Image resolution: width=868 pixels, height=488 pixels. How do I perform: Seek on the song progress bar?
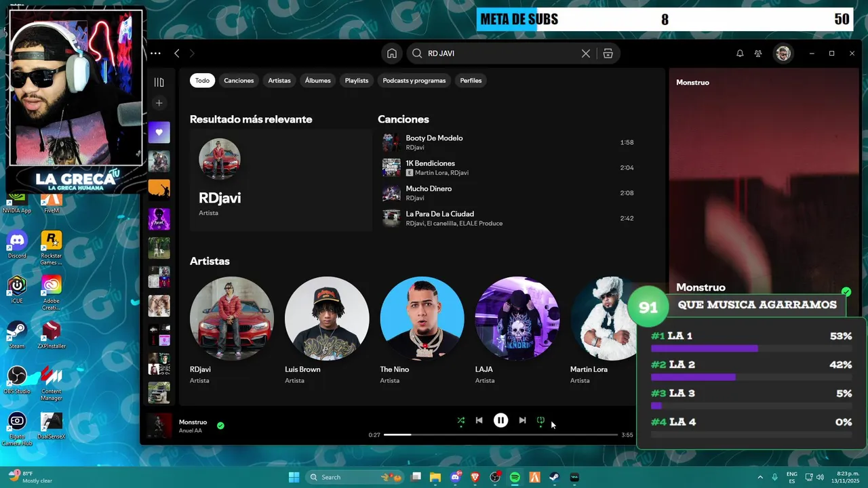click(x=500, y=434)
